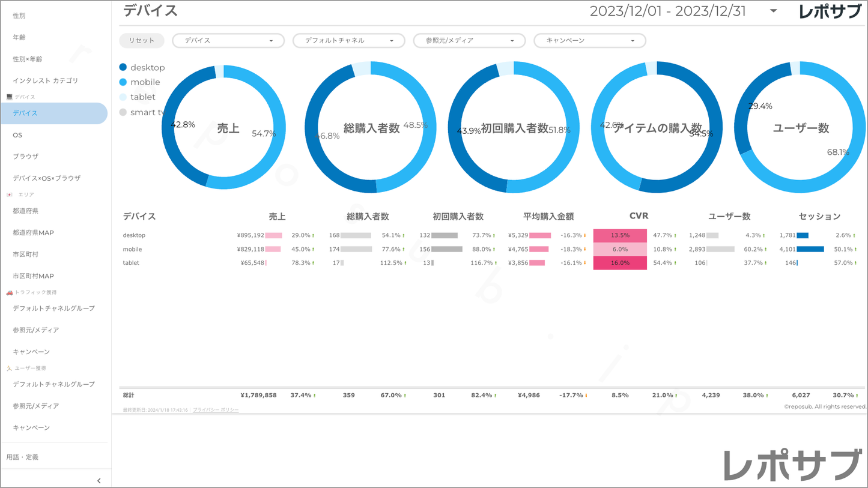Navigate to 用語・定義 page
The height and width of the screenshot is (488, 868).
pyautogui.click(x=22, y=457)
